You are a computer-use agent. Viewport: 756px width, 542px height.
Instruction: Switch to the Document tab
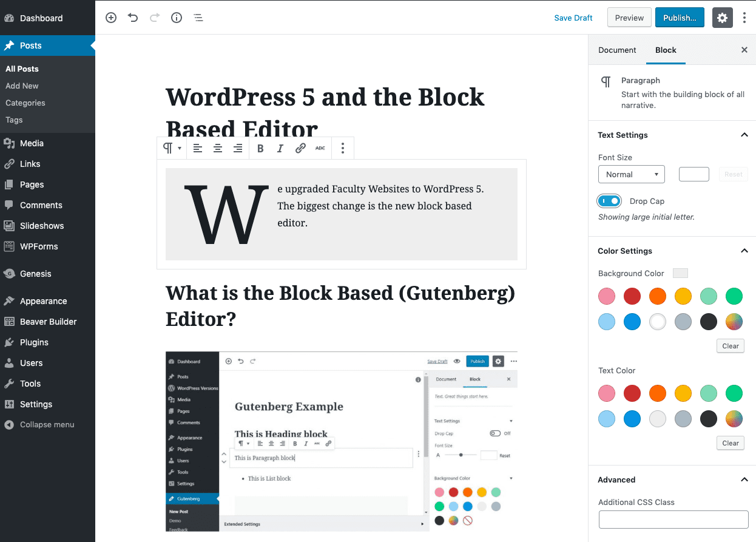(617, 50)
